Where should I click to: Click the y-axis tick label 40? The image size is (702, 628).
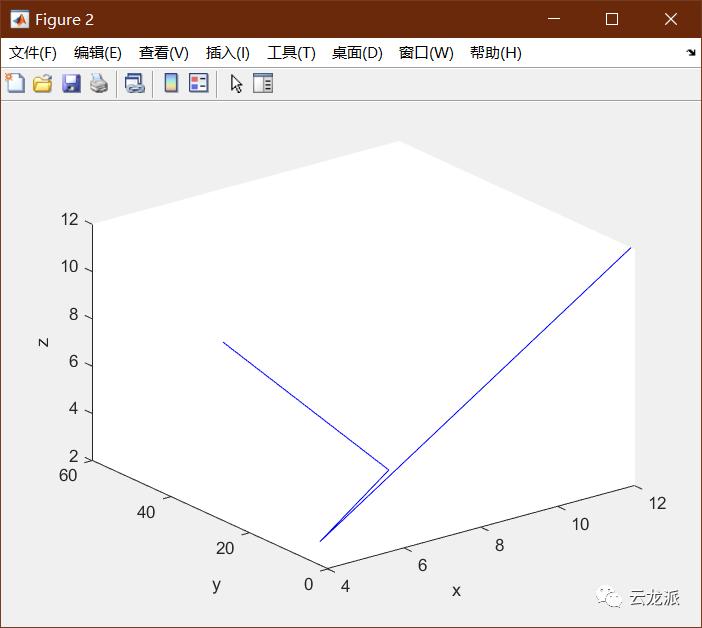146,512
